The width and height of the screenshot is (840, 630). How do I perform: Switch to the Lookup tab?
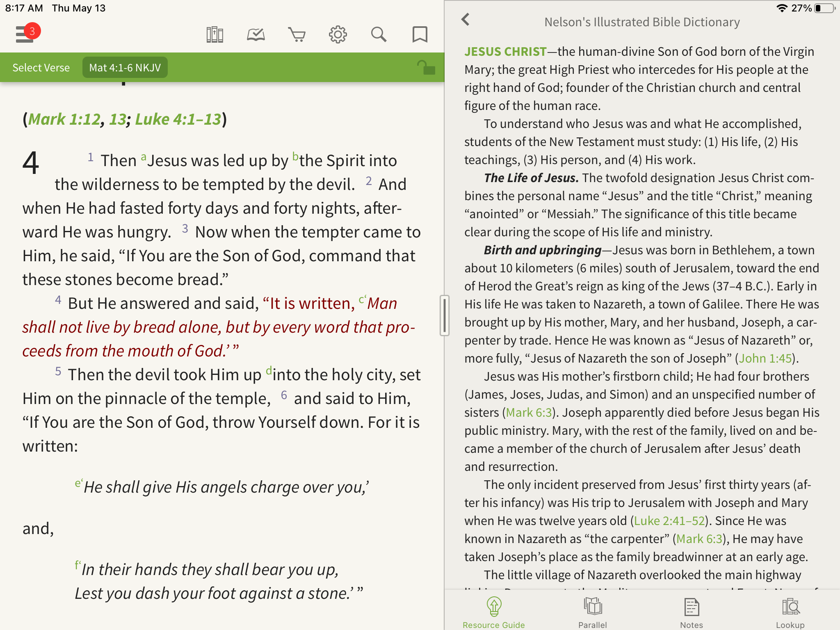790,613
